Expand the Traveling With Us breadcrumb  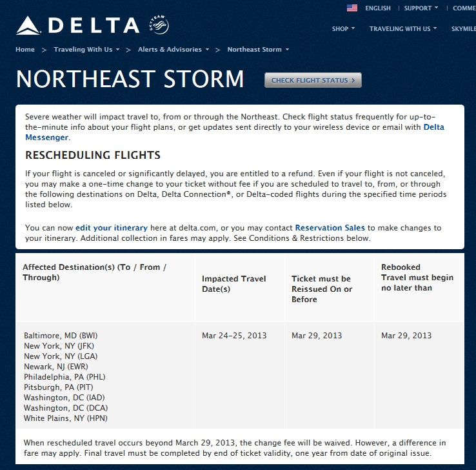coord(86,50)
